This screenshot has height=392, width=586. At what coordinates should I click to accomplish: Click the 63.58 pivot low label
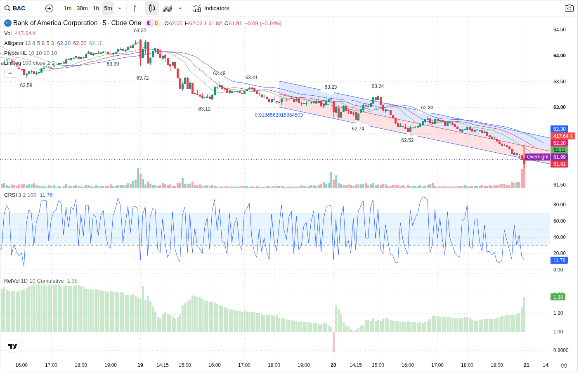tap(26, 85)
